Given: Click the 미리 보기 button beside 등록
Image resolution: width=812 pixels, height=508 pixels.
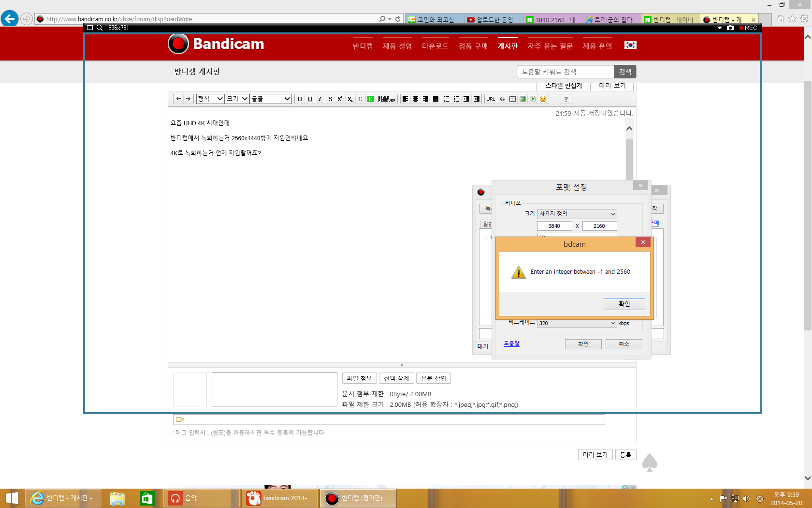Looking at the screenshot, I should click(x=595, y=455).
